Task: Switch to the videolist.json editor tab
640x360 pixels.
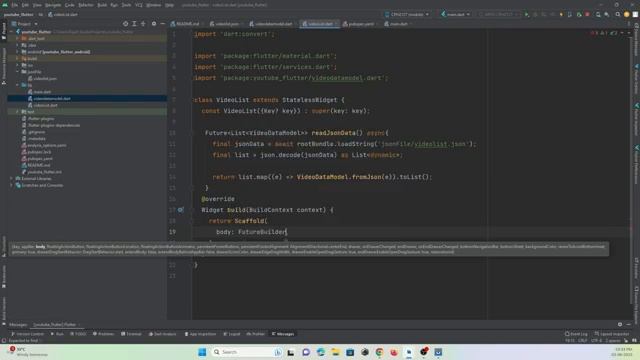Action: point(225,24)
